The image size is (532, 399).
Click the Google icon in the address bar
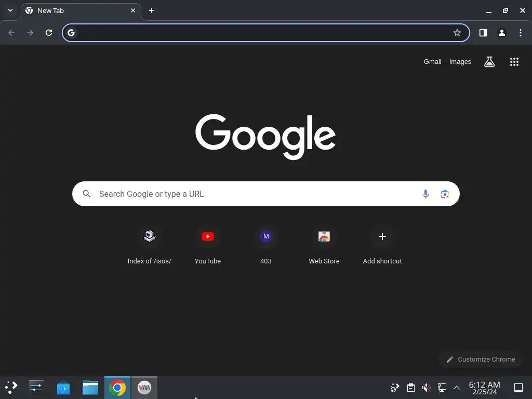(x=71, y=33)
